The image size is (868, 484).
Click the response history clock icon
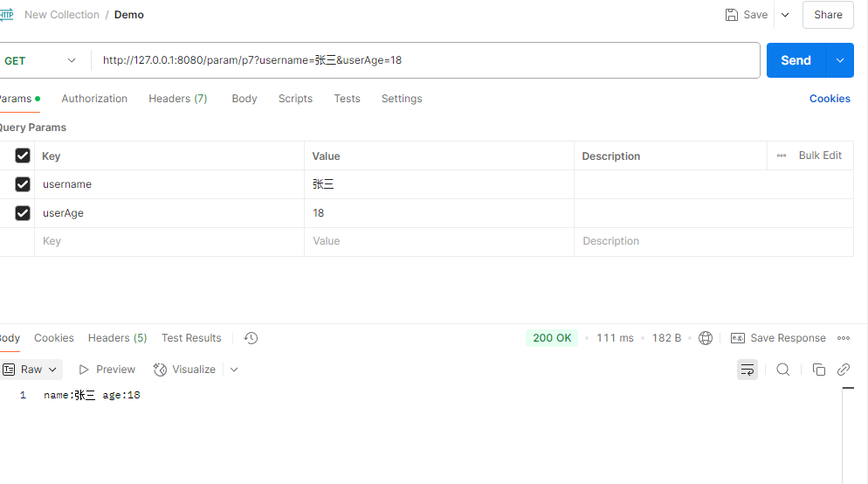coord(251,338)
